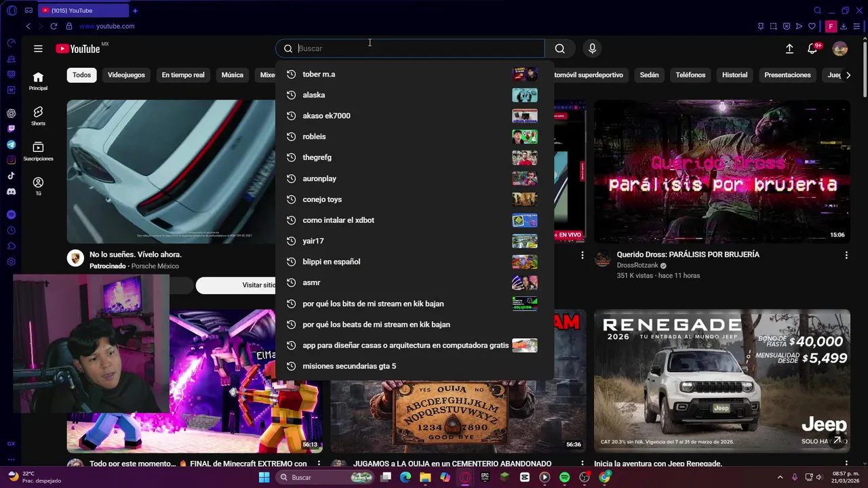Choose the 'robleis' search suggestion
Image resolution: width=868 pixels, height=488 pixels.
tap(414, 137)
